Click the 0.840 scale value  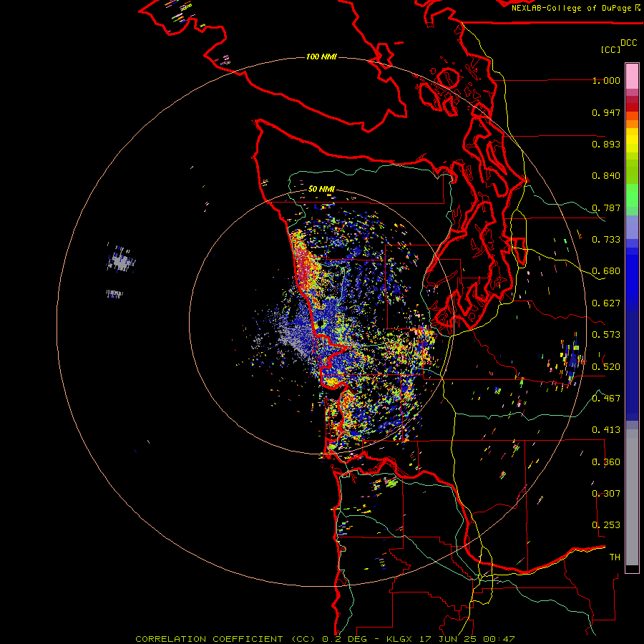click(606, 176)
